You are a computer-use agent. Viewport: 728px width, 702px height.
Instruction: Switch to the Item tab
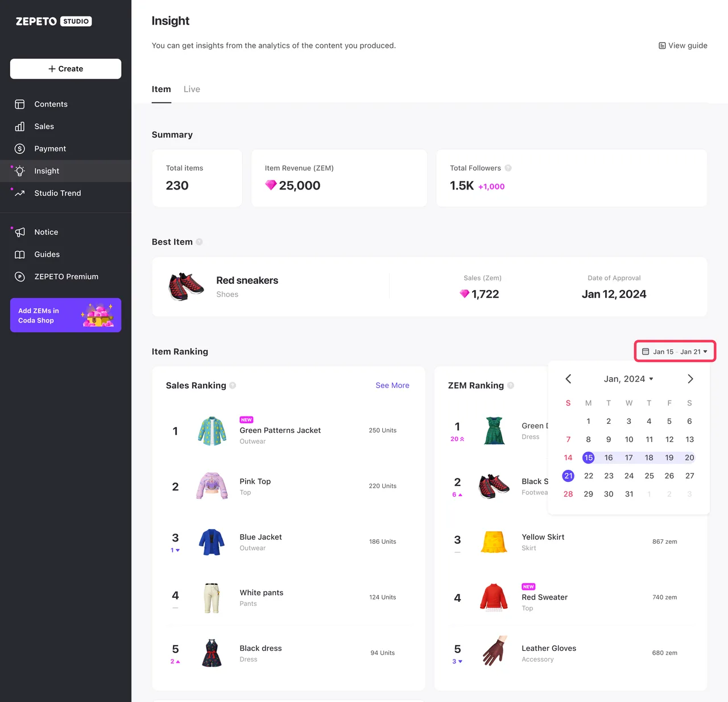(x=162, y=89)
